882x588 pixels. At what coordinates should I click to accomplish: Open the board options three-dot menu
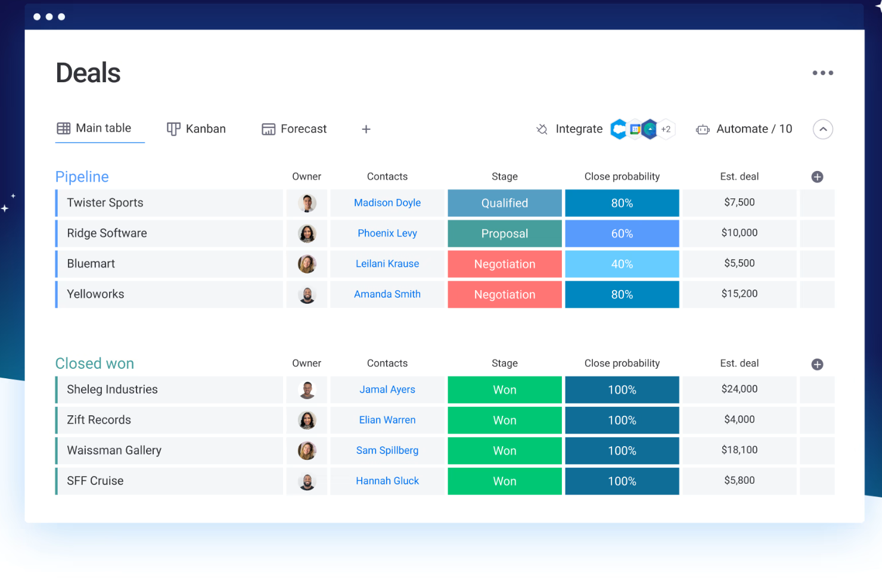point(823,72)
